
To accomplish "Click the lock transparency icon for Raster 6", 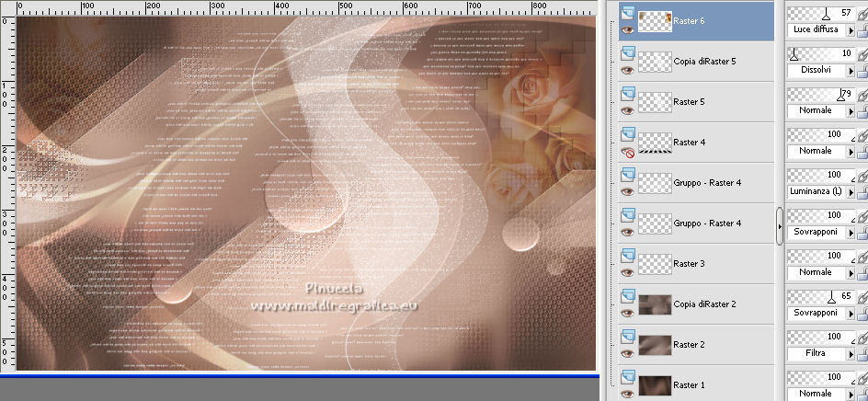I will point(863,31).
